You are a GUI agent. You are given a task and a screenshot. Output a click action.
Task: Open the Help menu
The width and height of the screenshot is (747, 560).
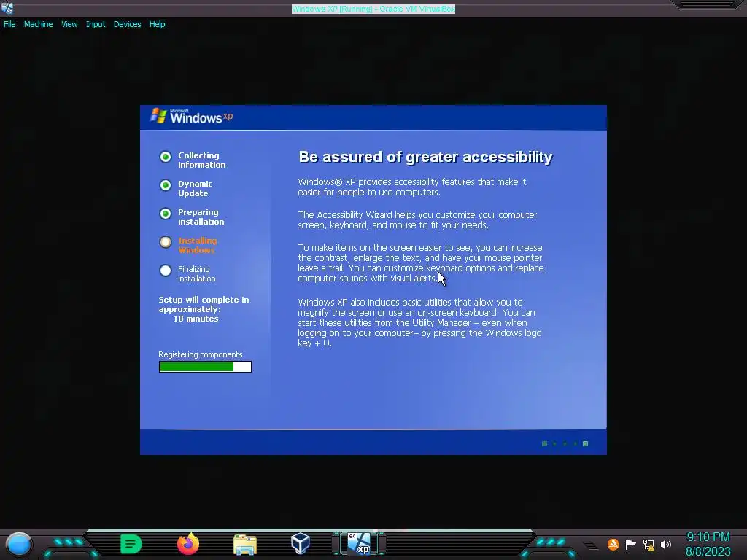pos(158,24)
